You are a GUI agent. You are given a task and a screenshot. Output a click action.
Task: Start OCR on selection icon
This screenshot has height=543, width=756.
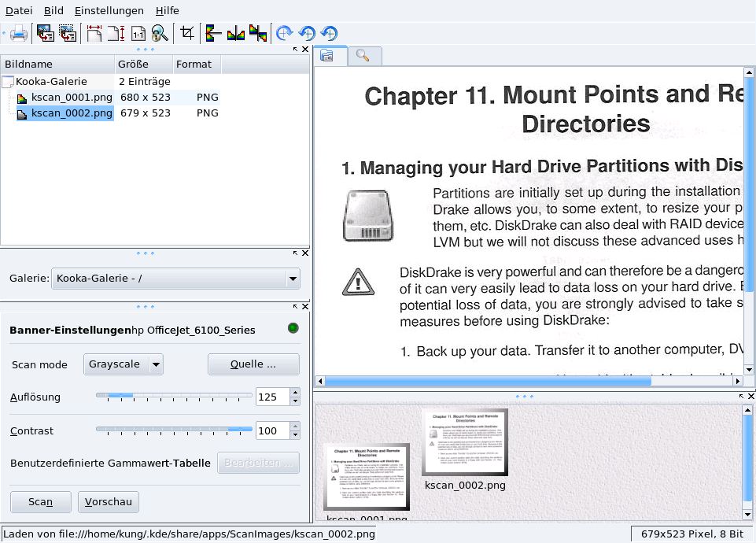click(68, 33)
